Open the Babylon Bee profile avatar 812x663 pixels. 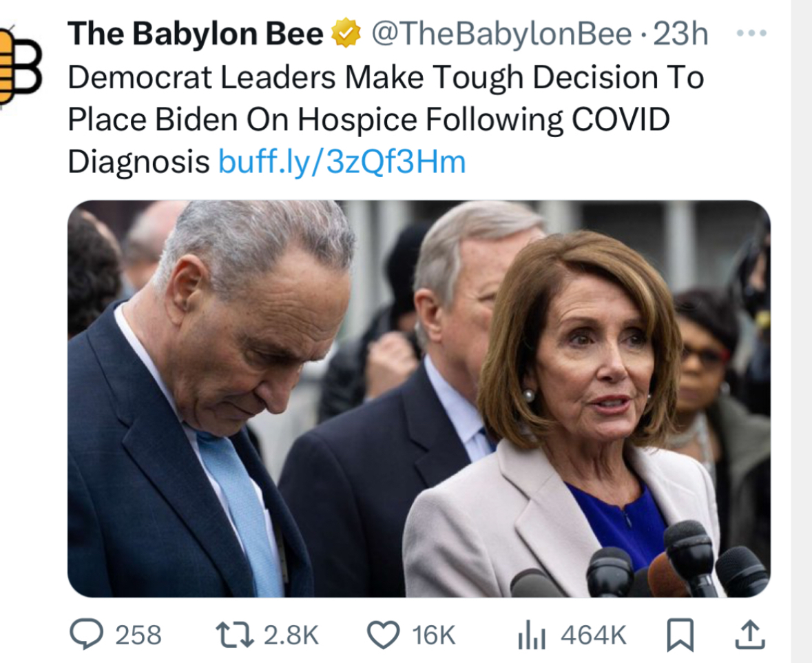pos(15,66)
